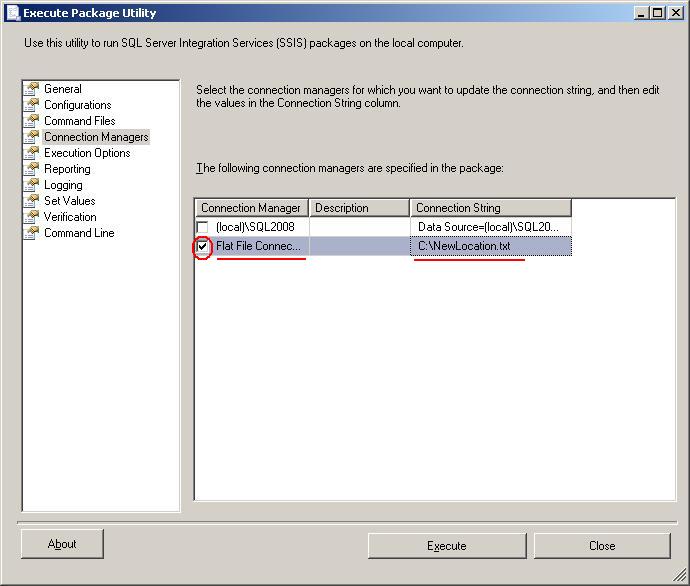Click the Connection String column header

tap(490, 208)
